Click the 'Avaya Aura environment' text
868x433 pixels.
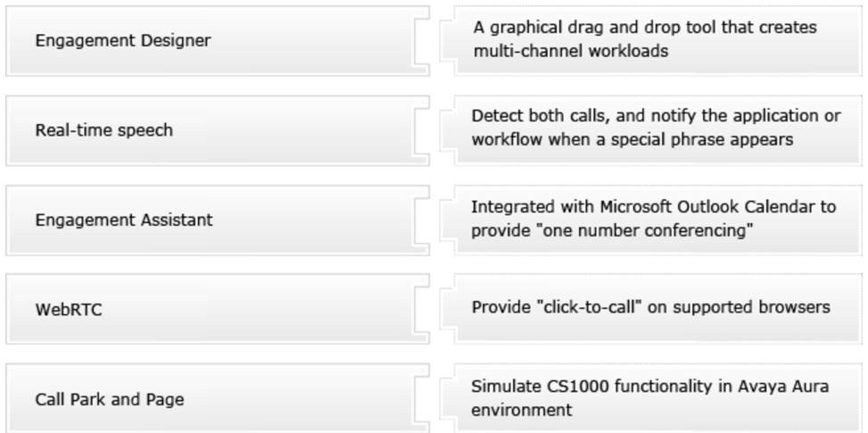[x=650, y=397]
